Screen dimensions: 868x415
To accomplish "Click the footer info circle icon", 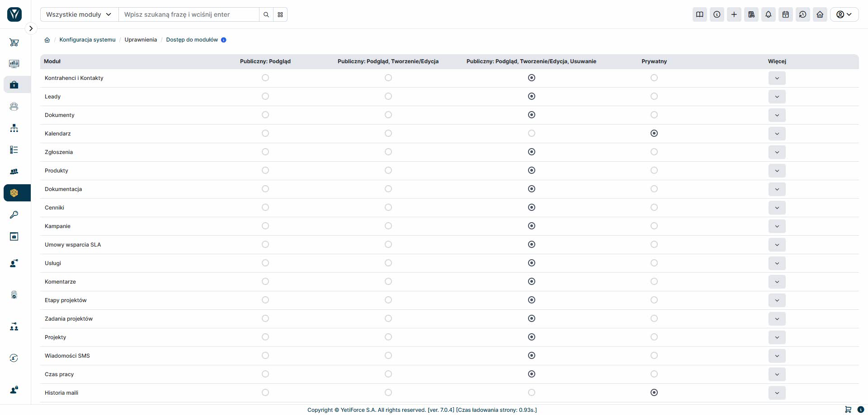I will (861, 410).
